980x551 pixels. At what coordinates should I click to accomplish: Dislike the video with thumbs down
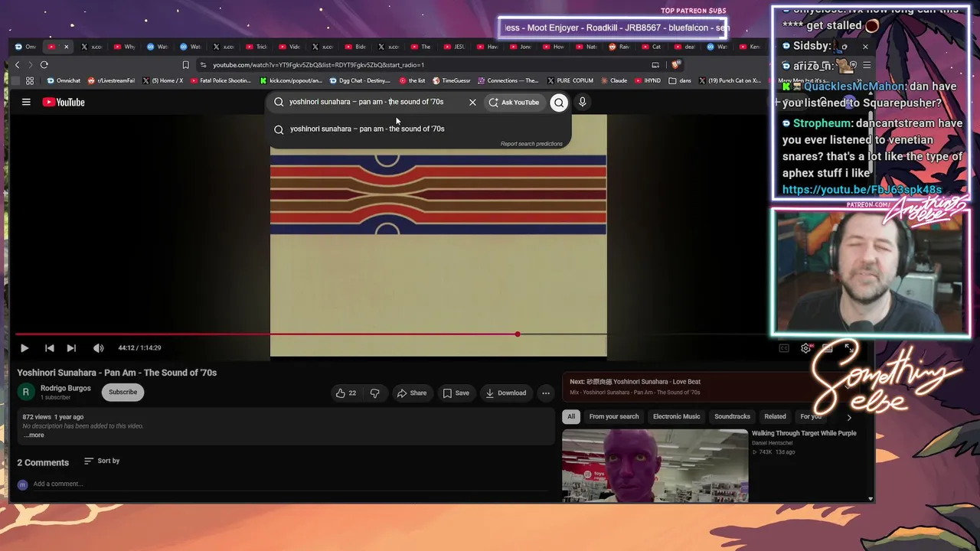374,393
